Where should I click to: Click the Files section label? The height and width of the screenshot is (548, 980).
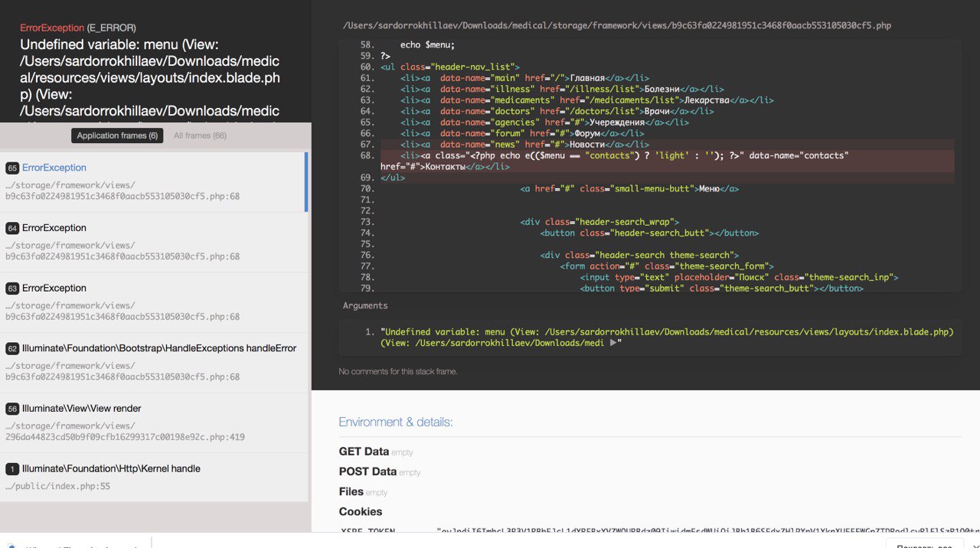tap(351, 491)
